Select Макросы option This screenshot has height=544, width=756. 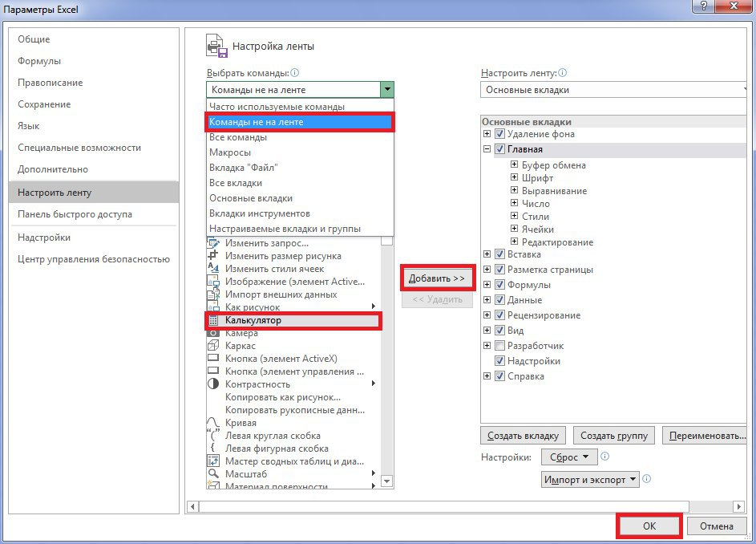tap(299, 152)
